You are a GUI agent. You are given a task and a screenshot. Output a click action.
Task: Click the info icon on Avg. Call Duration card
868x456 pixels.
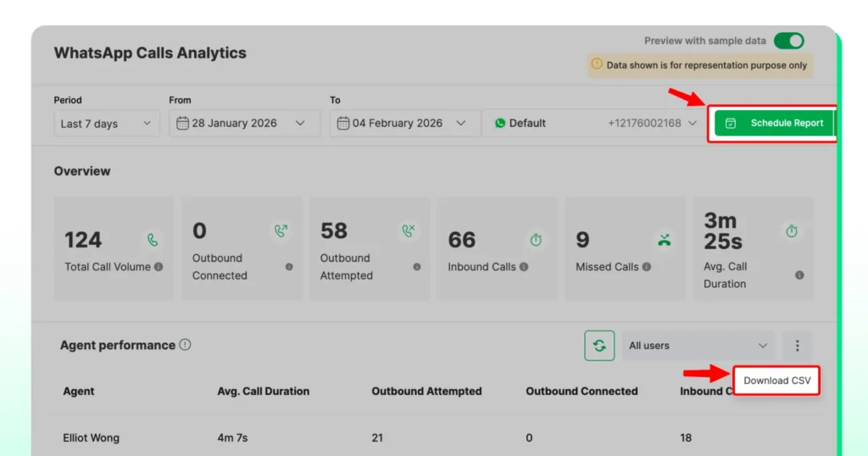pos(799,275)
